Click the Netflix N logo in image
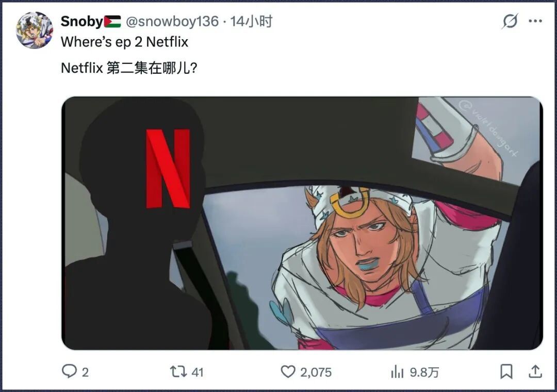This screenshot has height=392, width=557. pyautogui.click(x=168, y=169)
